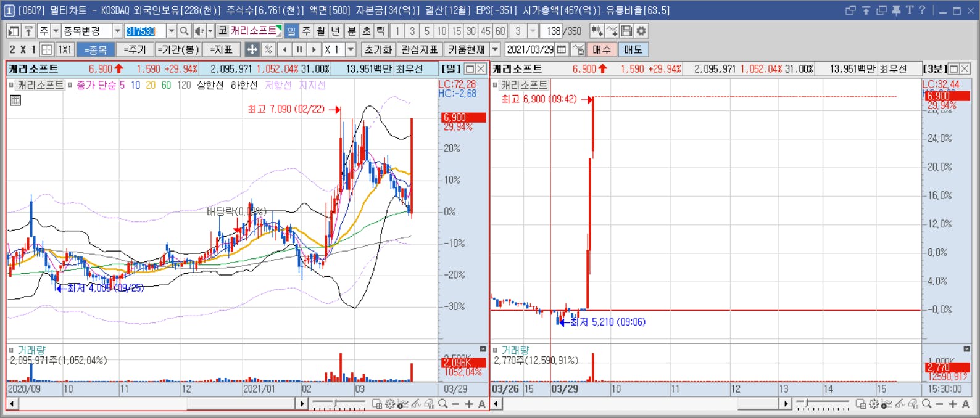This screenshot has height=418, width=980.
Task: Expand the stock code dropdown
Action: pos(172,31)
